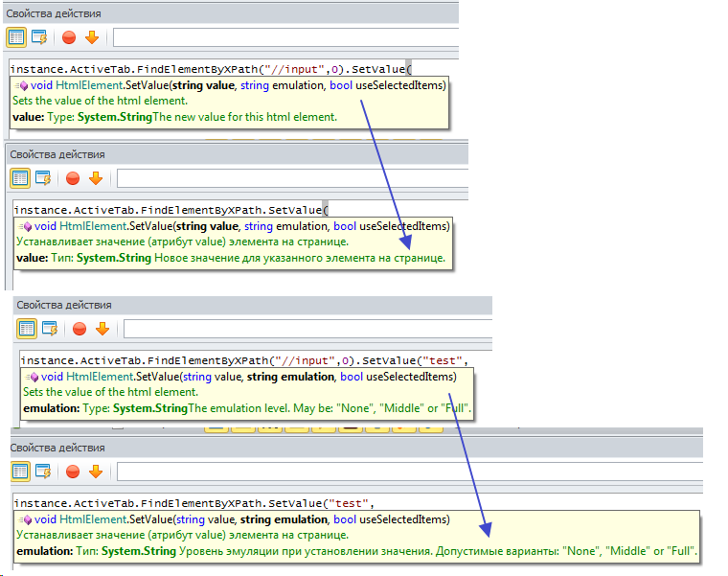Image resolution: width=728 pixels, height=576 pixels.
Task: Click the bold "string emulation" in the bottom tooltip signature
Action: coord(284,519)
